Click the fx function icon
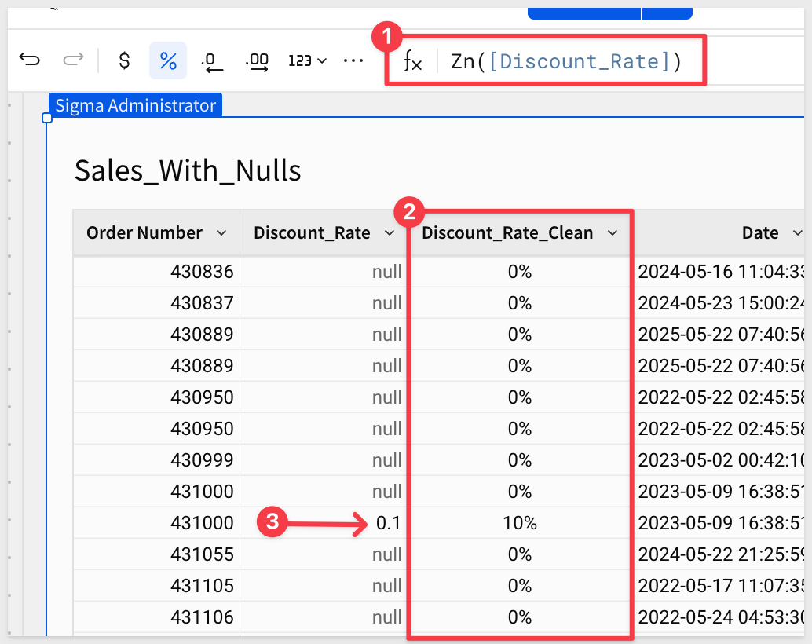The height and width of the screenshot is (644, 812). 412,61
